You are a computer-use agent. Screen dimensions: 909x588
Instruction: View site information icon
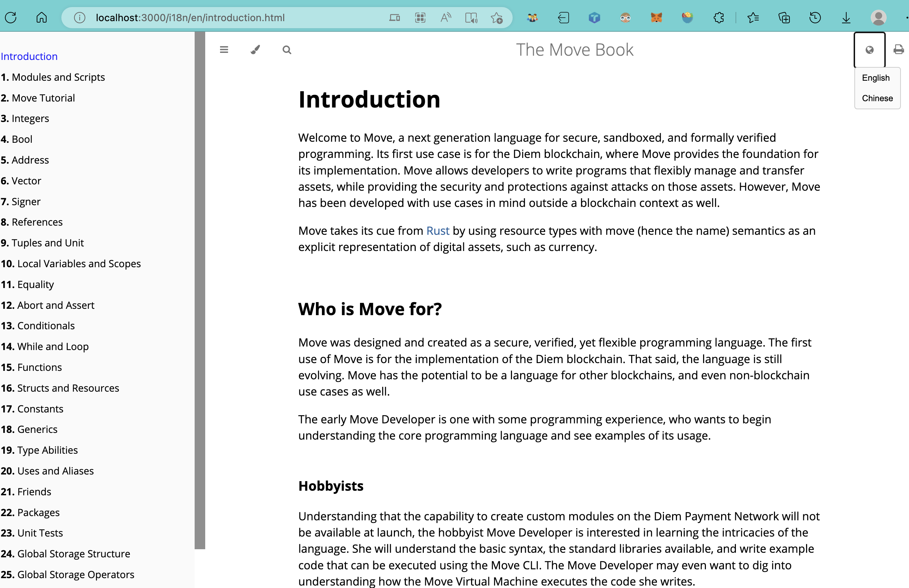(79, 18)
